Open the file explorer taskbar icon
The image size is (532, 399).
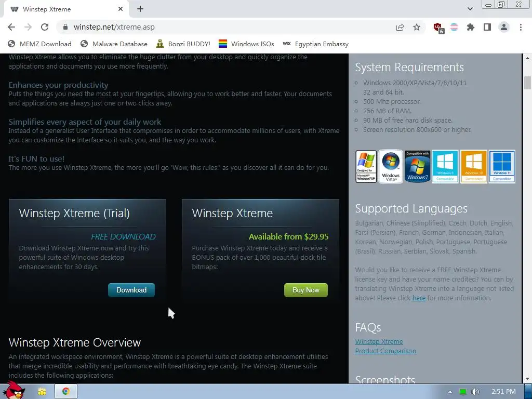[42, 392]
